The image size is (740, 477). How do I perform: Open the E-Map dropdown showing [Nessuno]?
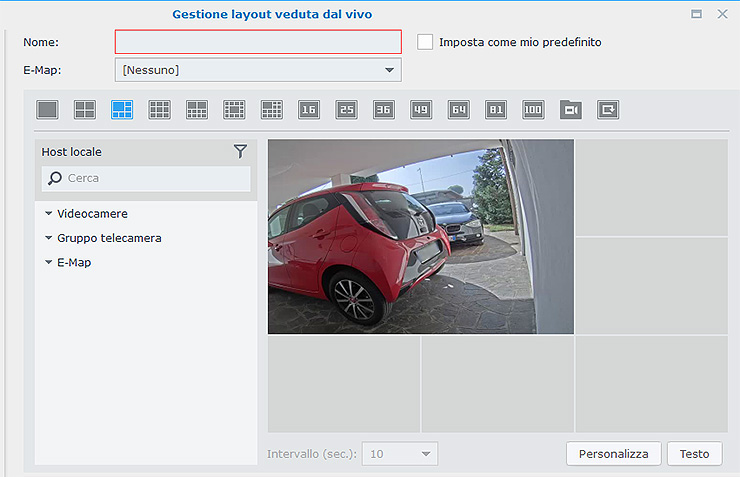pyautogui.click(x=258, y=70)
